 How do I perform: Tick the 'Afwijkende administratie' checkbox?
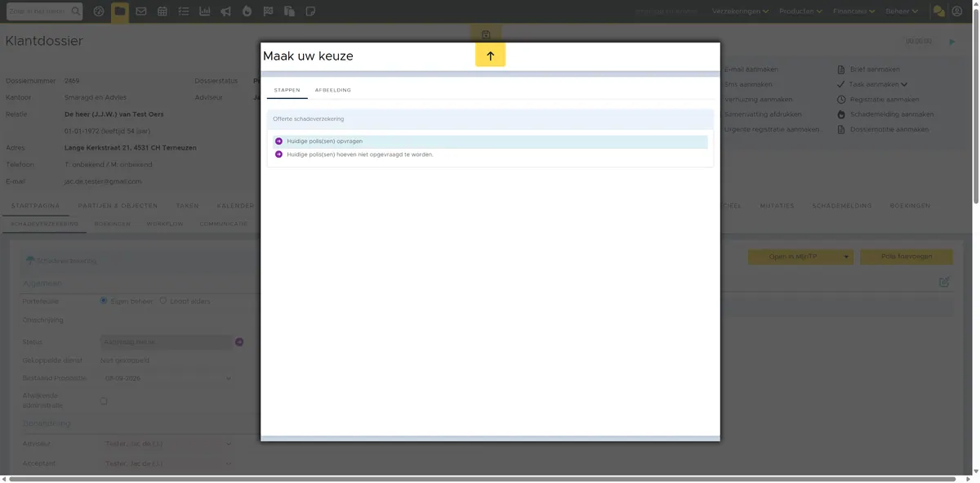(x=104, y=401)
